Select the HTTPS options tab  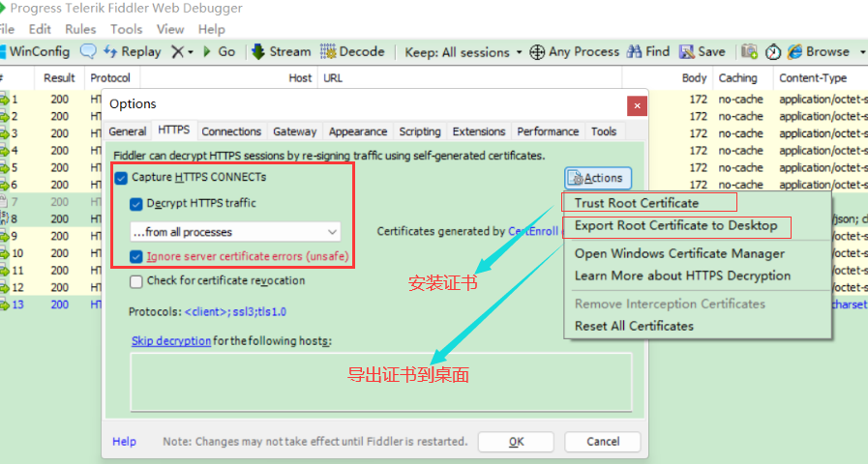(174, 130)
